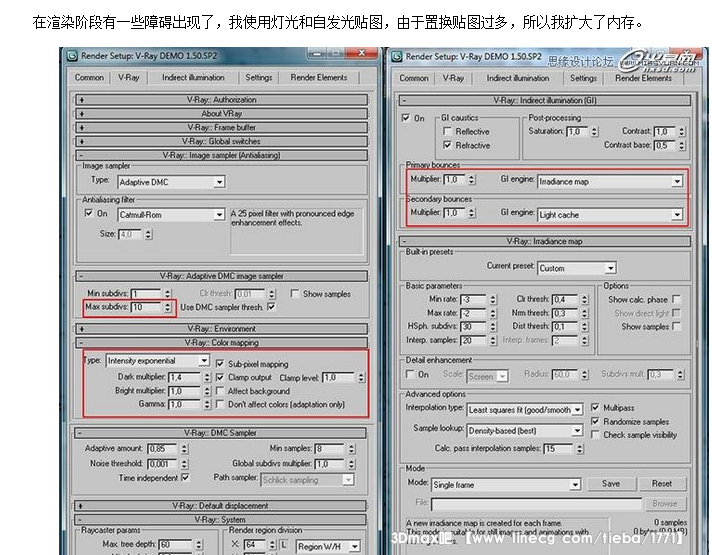Image resolution: width=712 pixels, height=555 pixels.
Task: Collapse the Adaptive DMC image sampler rollout
Action: [x=222, y=276]
